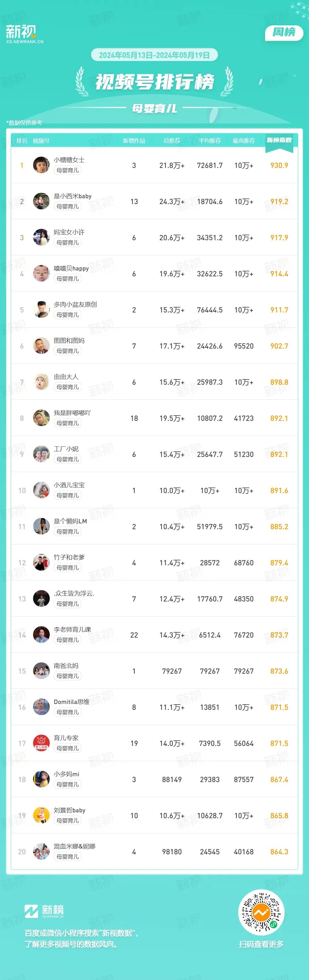The image size is (309, 980).
Task: Open the 育儿专家 red logo avatar
Action: [41, 743]
